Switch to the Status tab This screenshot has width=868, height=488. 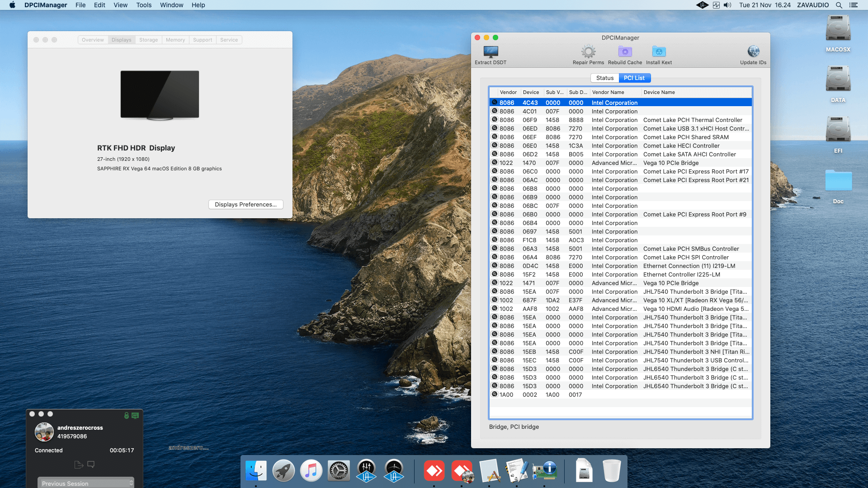604,78
